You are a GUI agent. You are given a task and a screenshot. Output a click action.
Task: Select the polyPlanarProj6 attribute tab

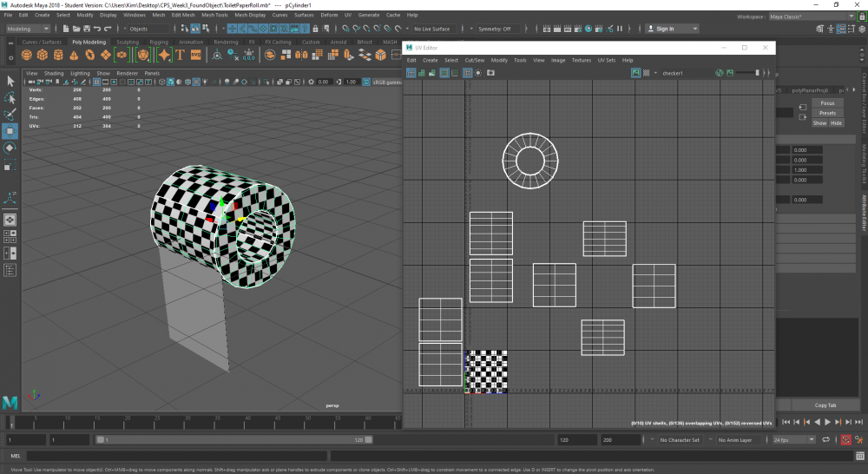point(810,90)
